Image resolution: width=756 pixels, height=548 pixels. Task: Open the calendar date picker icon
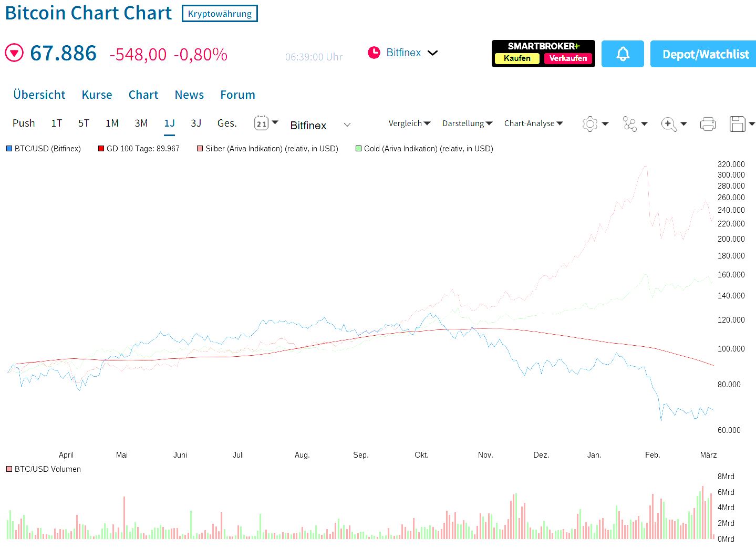coord(262,122)
